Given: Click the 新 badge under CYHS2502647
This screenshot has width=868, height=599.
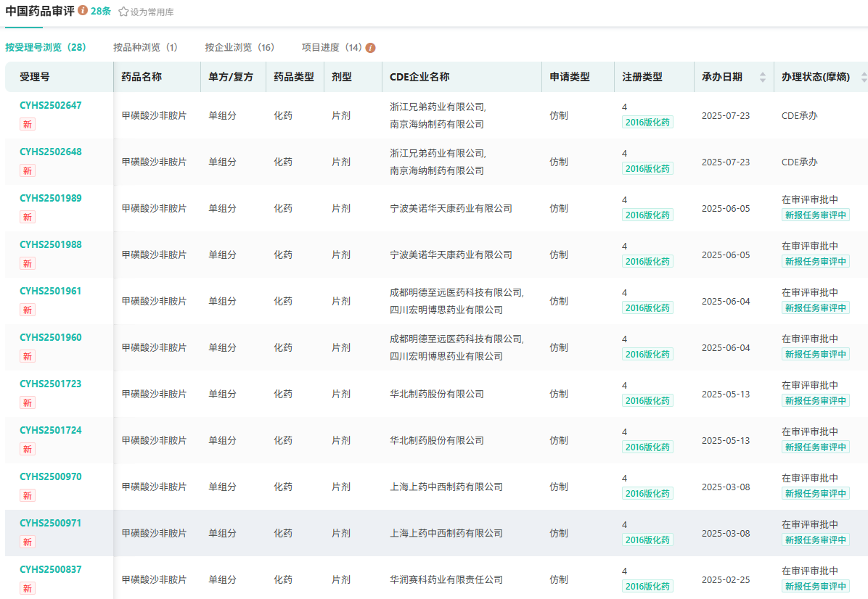Looking at the screenshot, I should pos(28,124).
